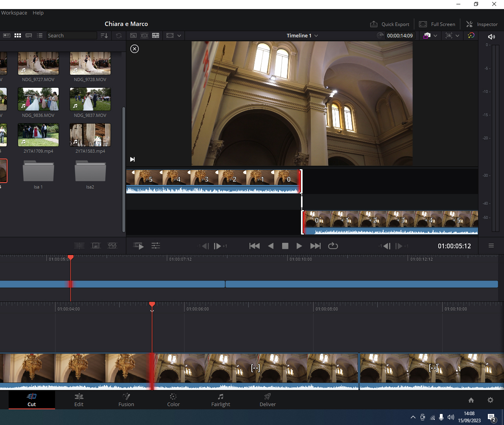
Task: Click the timeline resolution frame icon
Action: (449, 35)
